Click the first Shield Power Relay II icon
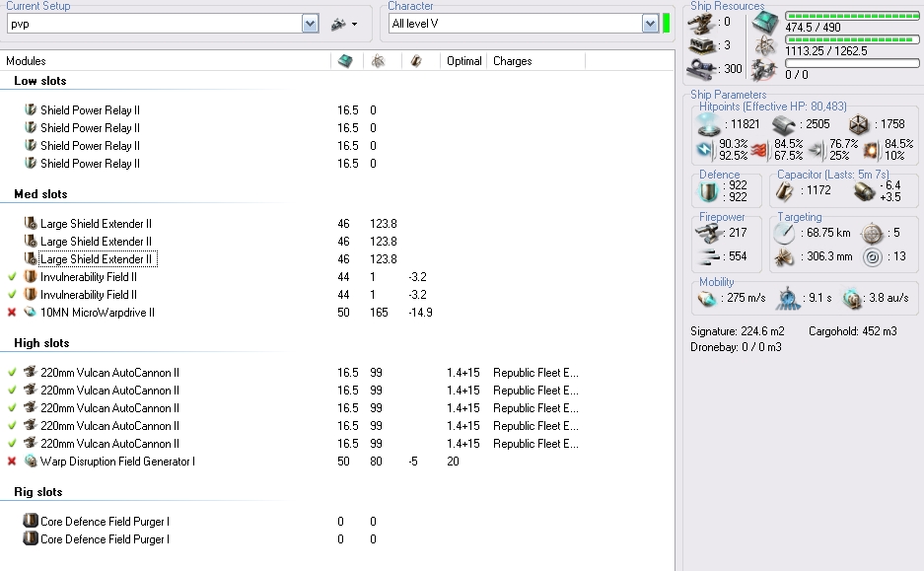 [30, 109]
